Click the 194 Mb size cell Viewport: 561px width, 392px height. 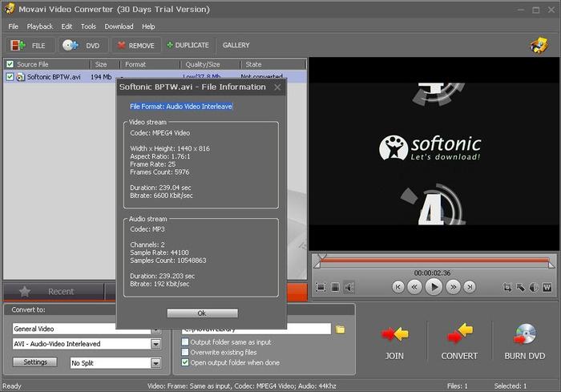101,77
